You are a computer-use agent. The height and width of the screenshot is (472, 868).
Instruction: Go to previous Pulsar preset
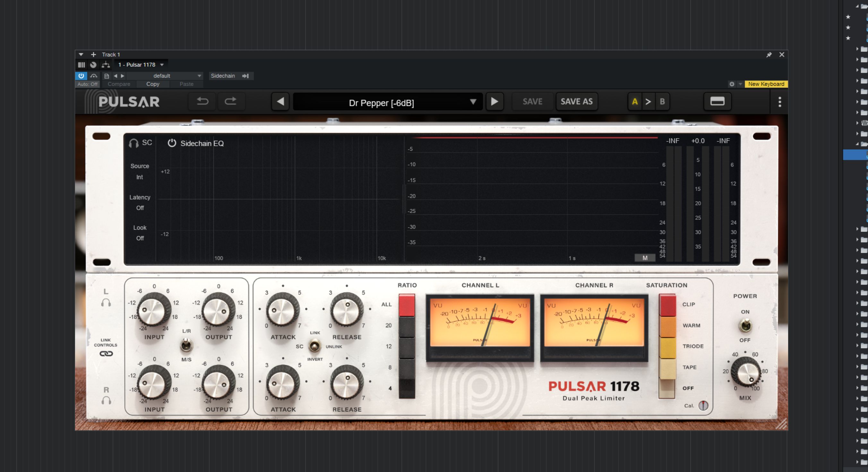click(280, 101)
